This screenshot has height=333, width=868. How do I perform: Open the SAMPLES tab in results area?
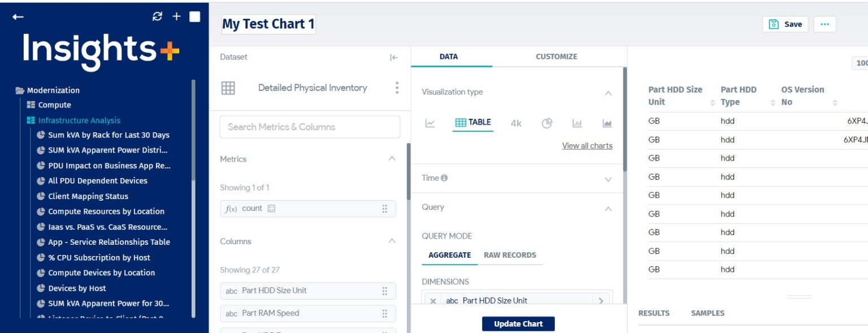coord(707,313)
